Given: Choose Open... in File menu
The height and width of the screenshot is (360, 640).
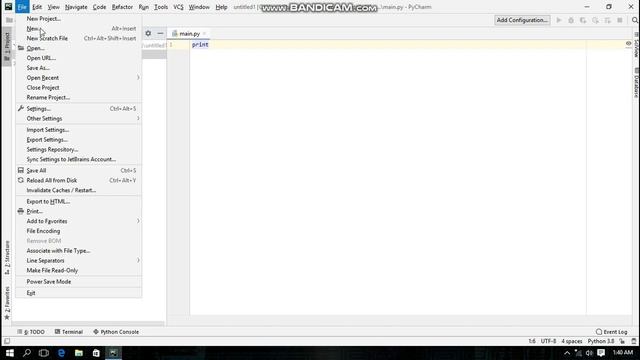Looking at the screenshot, I should click(x=79, y=48).
